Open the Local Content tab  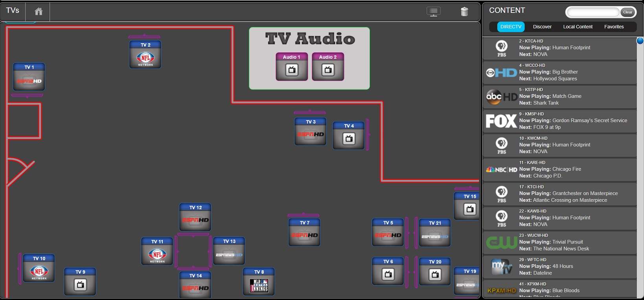pos(578,27)
